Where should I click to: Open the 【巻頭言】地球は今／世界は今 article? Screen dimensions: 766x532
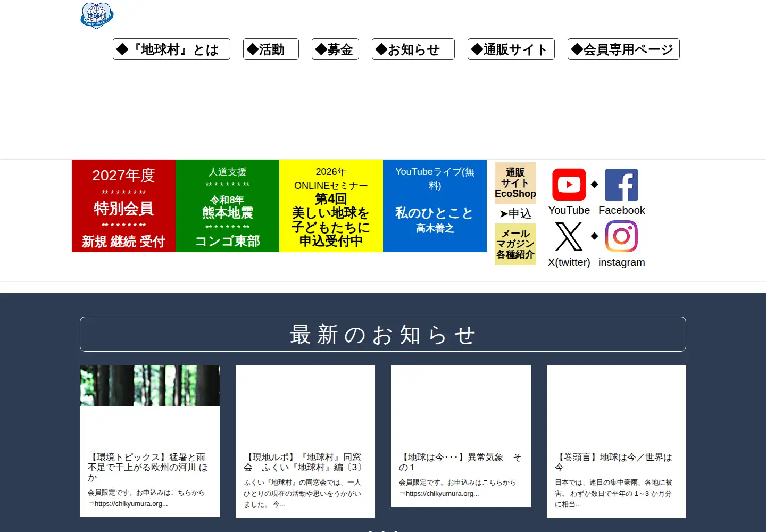[x=614, y=462]
